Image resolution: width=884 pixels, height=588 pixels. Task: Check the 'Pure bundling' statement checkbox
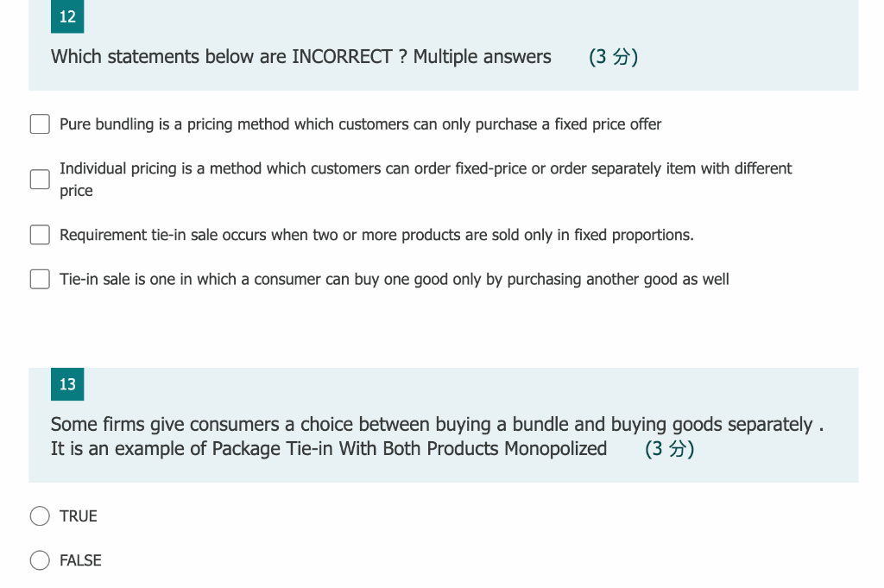pyautogui.click(x=40, y=123)
